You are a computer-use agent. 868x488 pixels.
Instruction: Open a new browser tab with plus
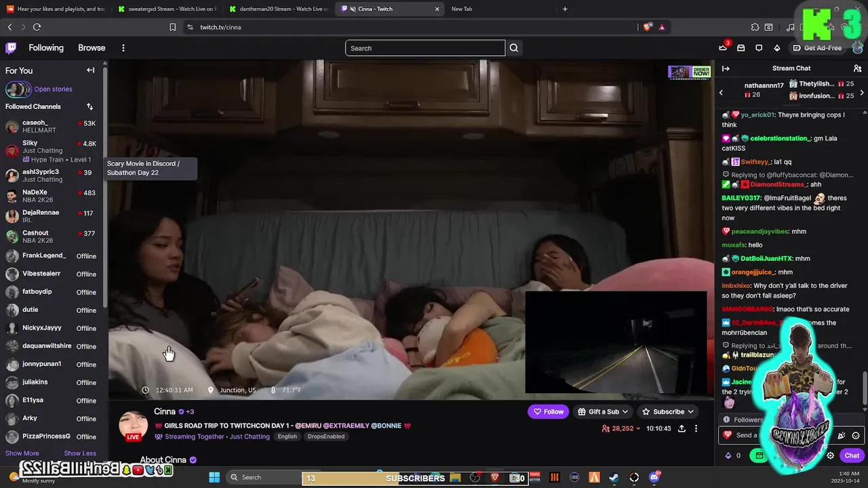(565, 9)
